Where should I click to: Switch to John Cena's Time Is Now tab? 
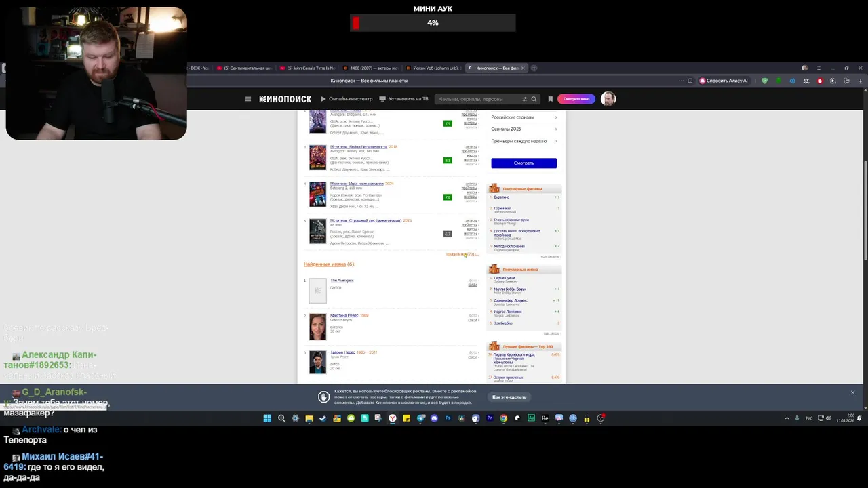pyautogui.click(x=307, y=68)
